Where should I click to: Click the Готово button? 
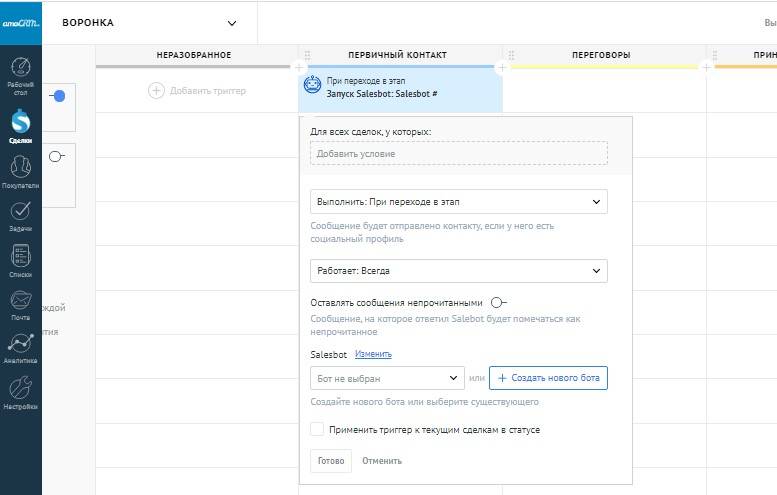[330, 461]
